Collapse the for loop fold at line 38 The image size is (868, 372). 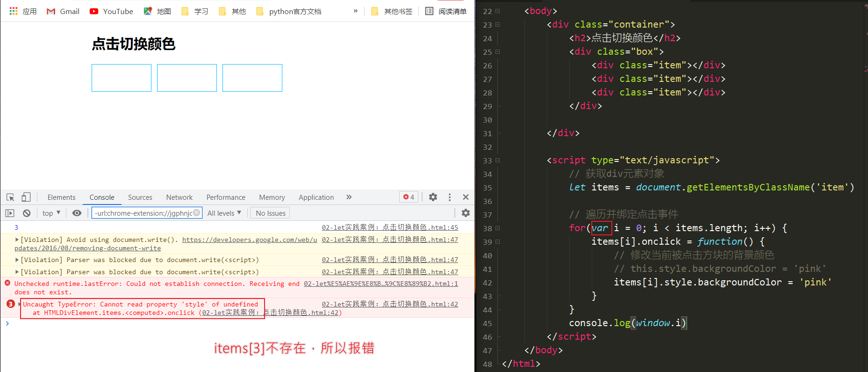[x=498, y=228]
